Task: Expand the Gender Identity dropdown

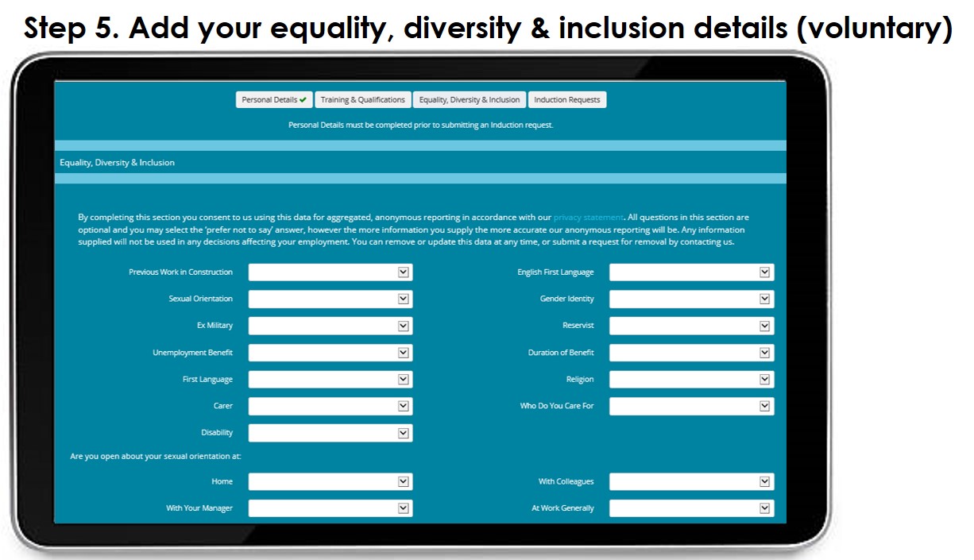Action: coord(691,299)
